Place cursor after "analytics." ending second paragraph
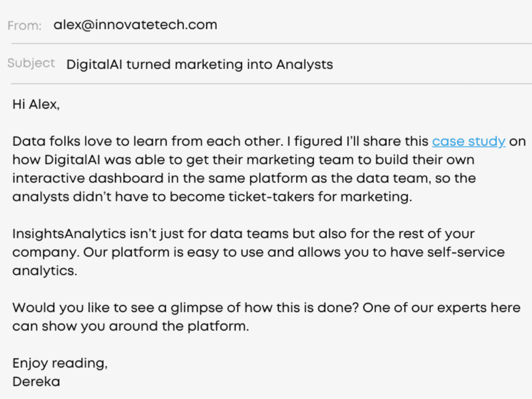The image size is (532, 399). [78, 271]
